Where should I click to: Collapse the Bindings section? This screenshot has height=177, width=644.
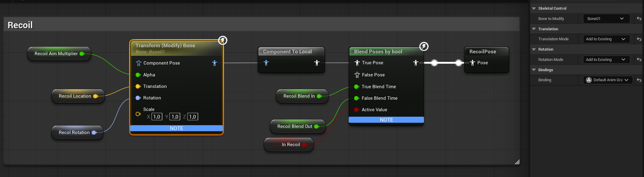pos(534,70)
